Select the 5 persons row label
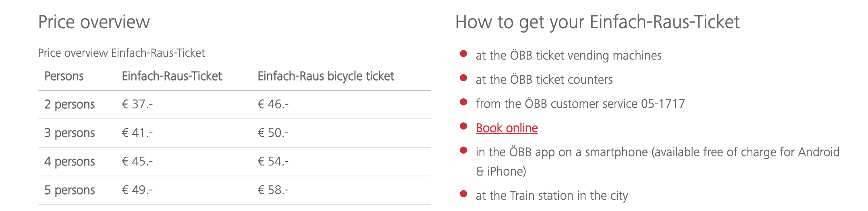This screenshot has width=868, height=211. [70, 190]
